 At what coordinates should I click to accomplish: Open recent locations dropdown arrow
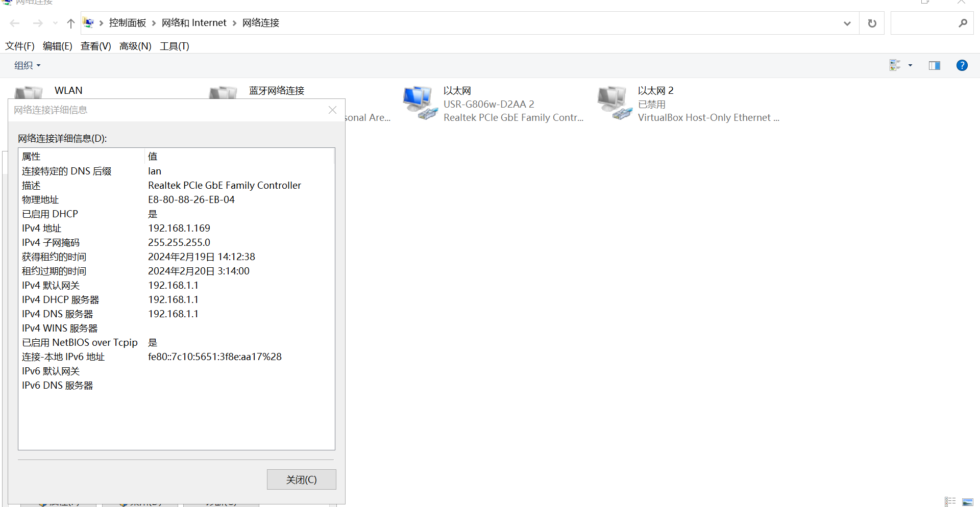tap(55, 23)
